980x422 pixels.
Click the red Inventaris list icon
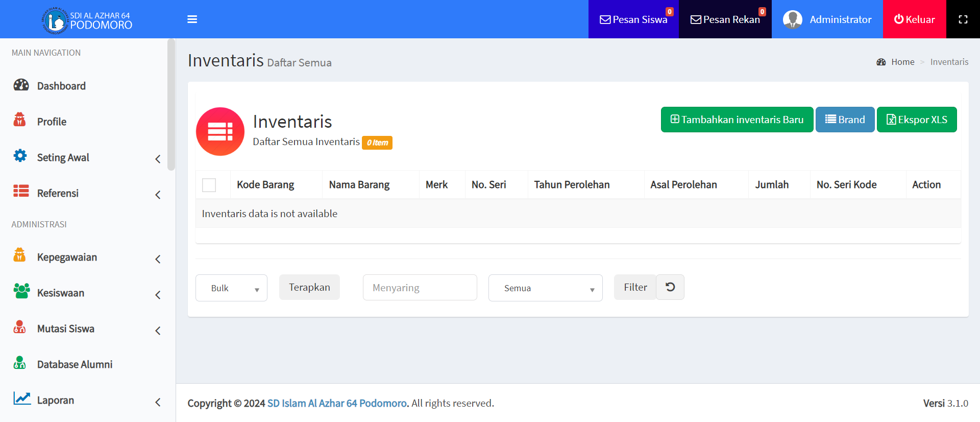click(220, 131)
